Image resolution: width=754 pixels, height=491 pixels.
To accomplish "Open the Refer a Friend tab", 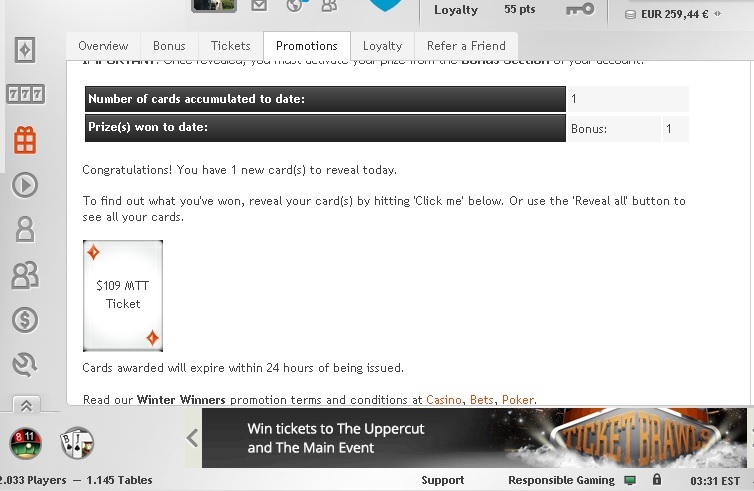I will (x=466, y=46).
